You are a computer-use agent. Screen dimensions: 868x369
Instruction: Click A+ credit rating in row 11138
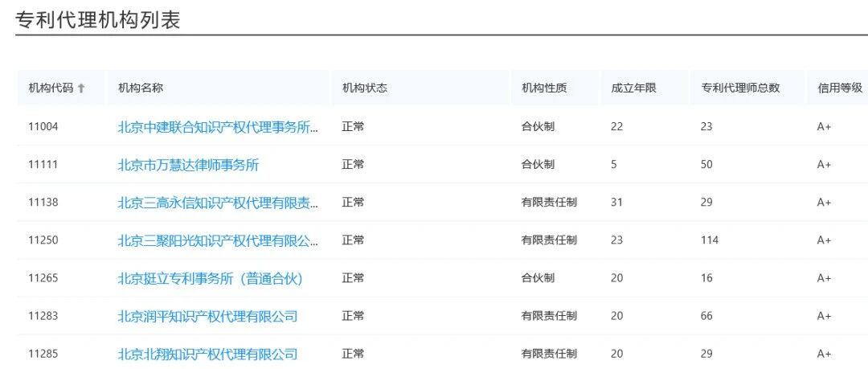[825, 203]
